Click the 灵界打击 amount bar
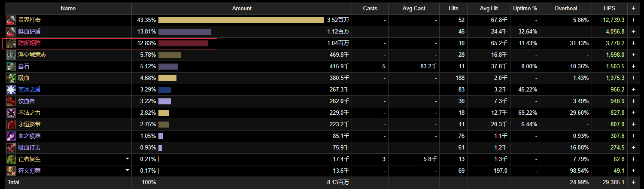644x189 pixels. 241,20
